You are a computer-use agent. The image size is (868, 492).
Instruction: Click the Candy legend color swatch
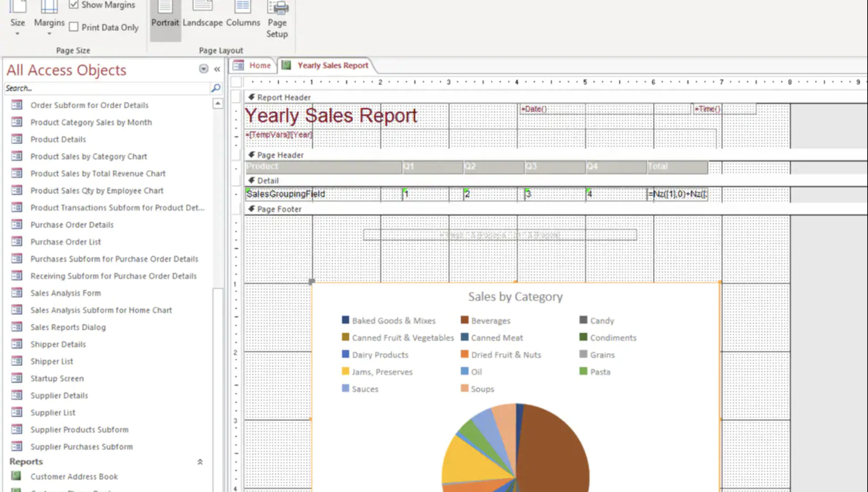tap(584, 319)
